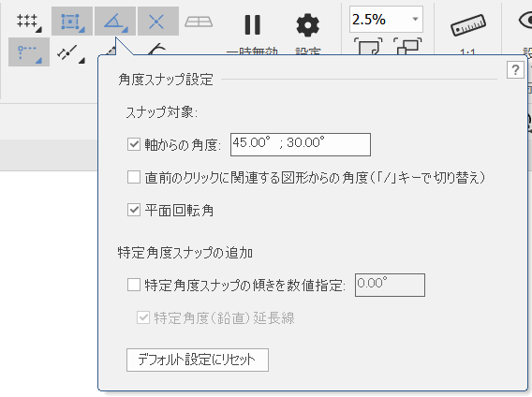Toggle the intersection snap icon

[158, 21]
